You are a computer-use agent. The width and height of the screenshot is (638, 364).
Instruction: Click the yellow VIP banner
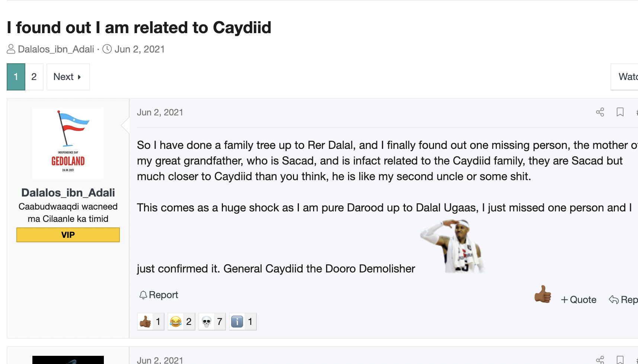[68, 235]
